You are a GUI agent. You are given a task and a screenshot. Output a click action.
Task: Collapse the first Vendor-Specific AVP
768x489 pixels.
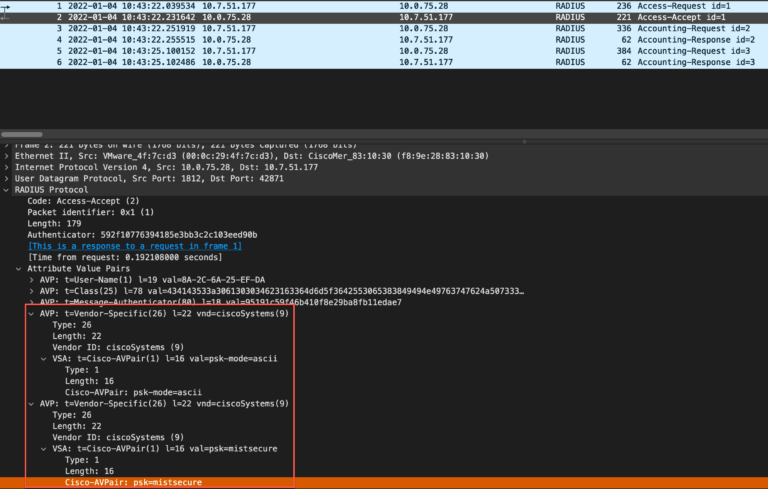click(31, 314)
